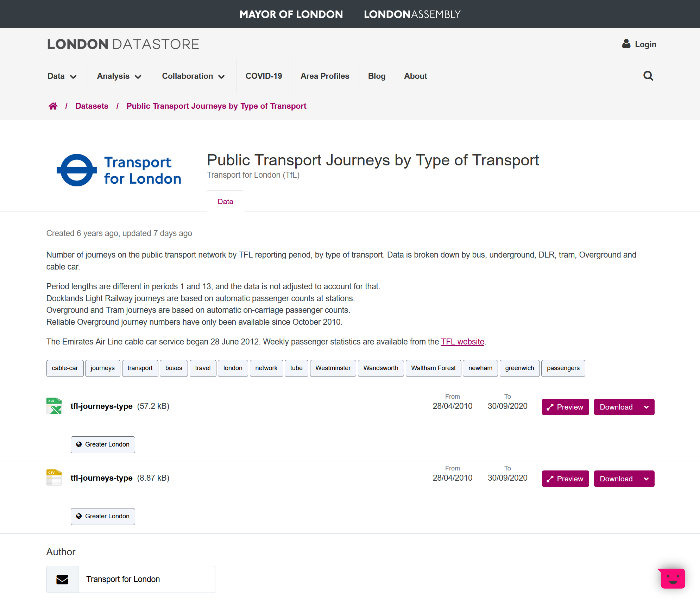Click the Waltham Forest tag
This screenshot has height=601, width=700.
click(433, 368)
